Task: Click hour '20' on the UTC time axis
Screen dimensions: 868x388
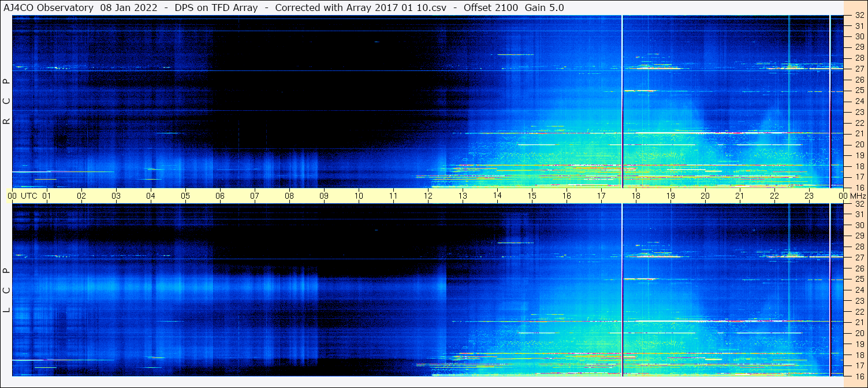Action: click(x=705, y=196)
